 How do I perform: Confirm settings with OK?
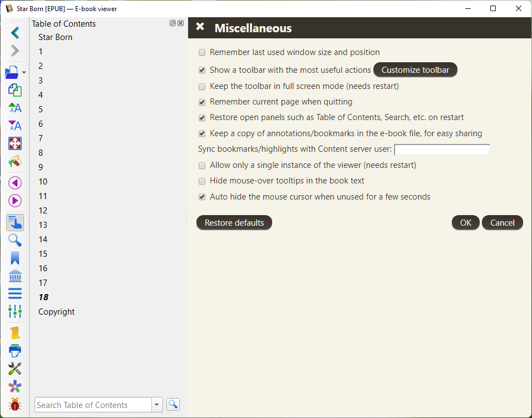(x=465, y=223)
